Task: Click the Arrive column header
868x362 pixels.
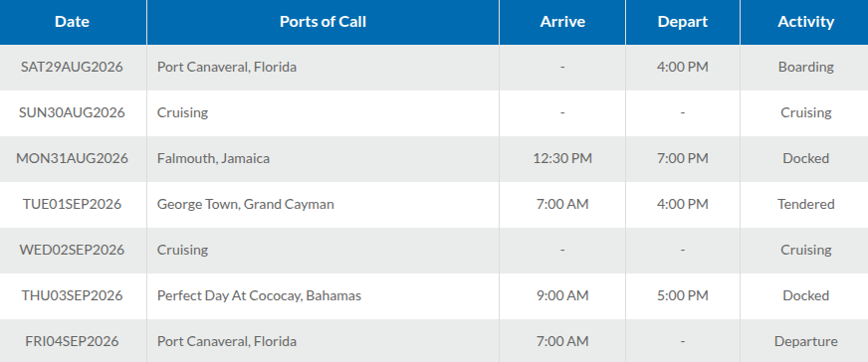Action: click(562, 22)
